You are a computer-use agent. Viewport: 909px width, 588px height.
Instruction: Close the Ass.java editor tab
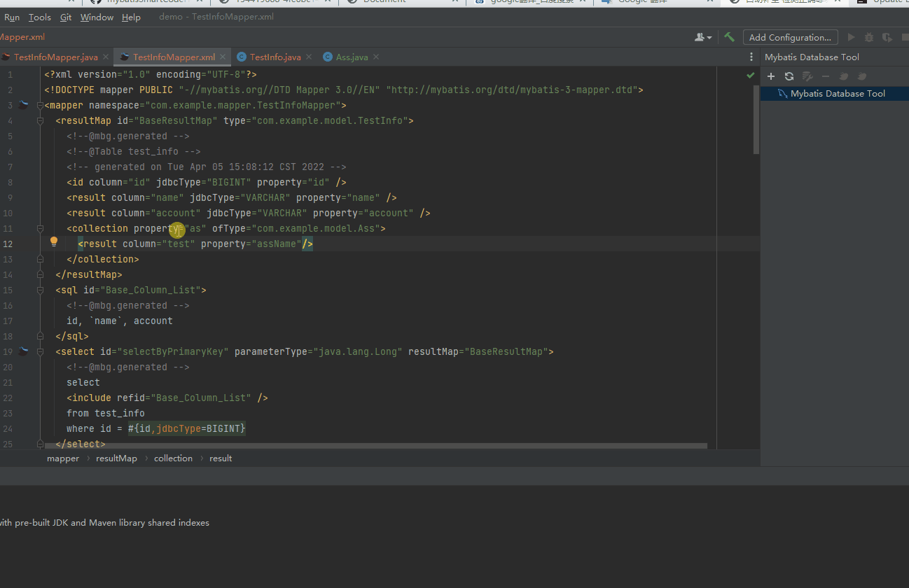click(376, 57)
